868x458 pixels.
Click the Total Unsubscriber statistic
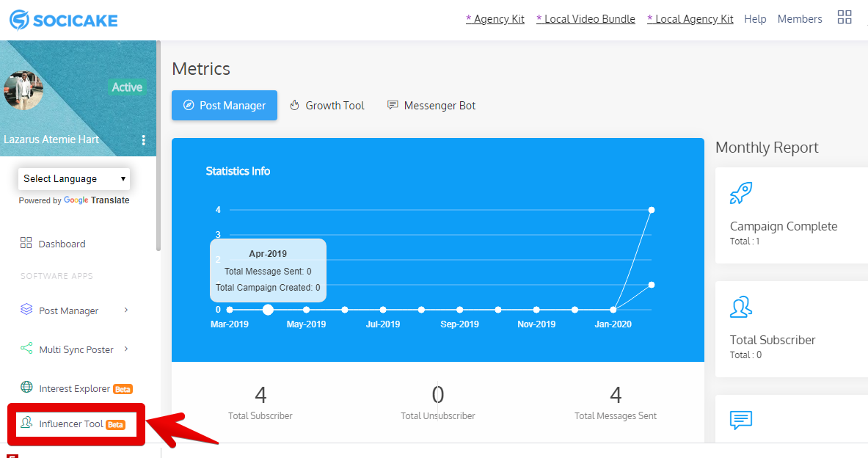click(x=438, y=404)
